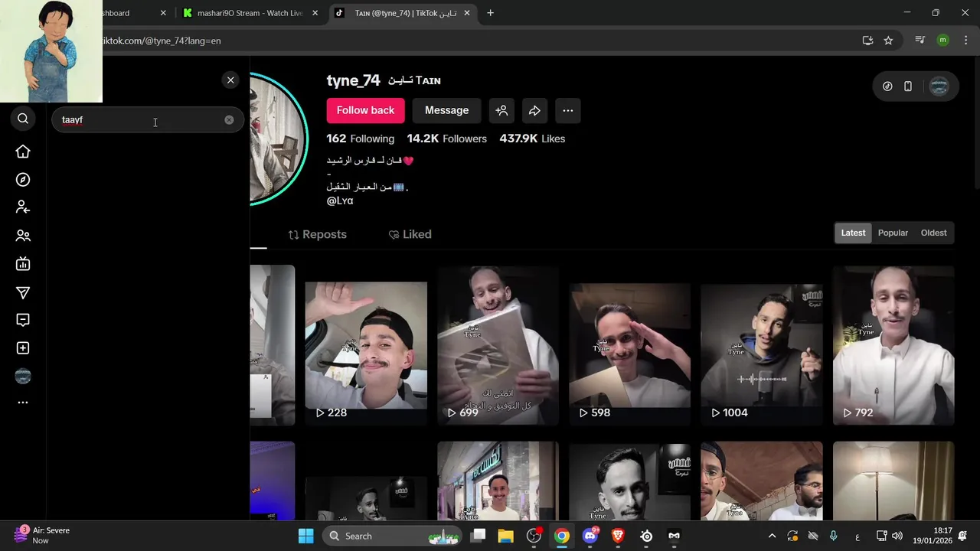
Task: Open the @Lyα mention in bio
Action: coord(340,201)
